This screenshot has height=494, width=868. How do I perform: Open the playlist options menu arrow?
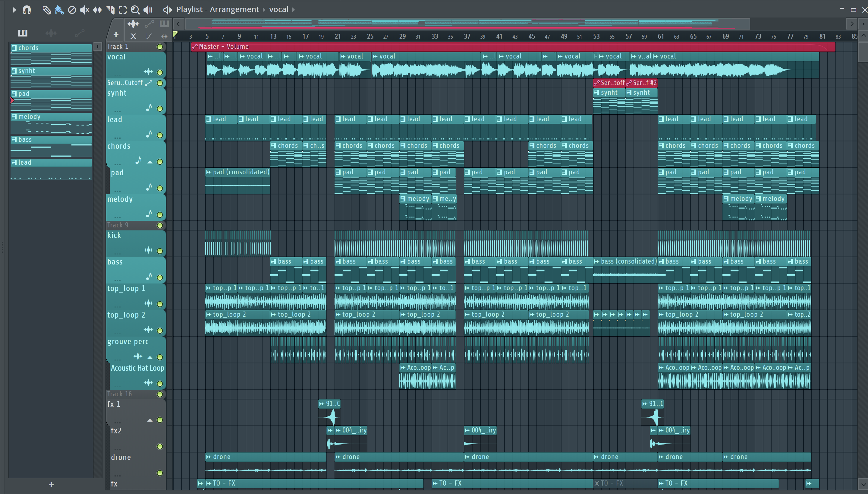(x=14, y=10)
